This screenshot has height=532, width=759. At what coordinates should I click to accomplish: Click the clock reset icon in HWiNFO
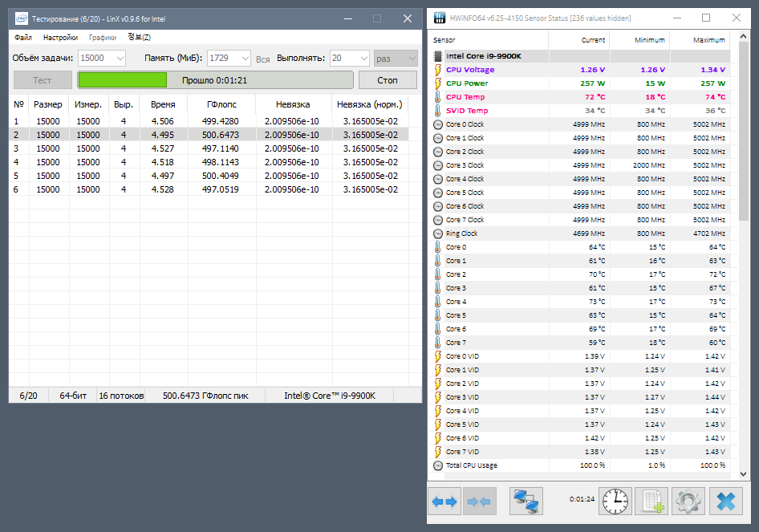pyautogui.click(x=615, y=502)
